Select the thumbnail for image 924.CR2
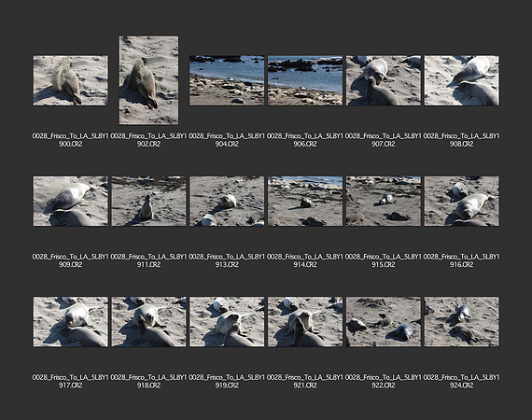This screenshot has width=532, height=420. (461, 322)
